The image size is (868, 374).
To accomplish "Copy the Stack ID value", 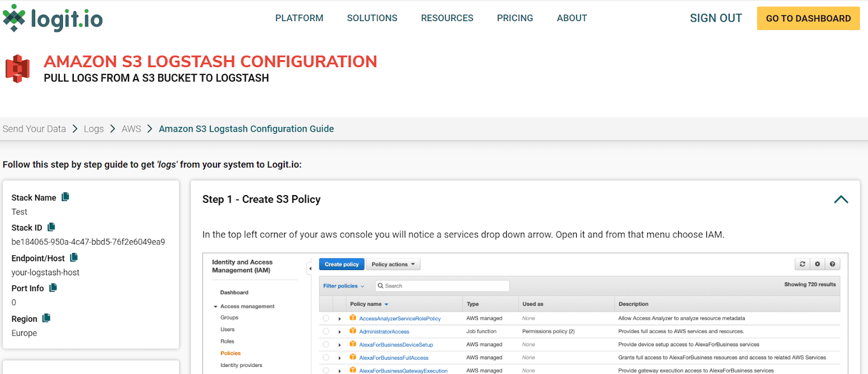I will tap(52, 227).
